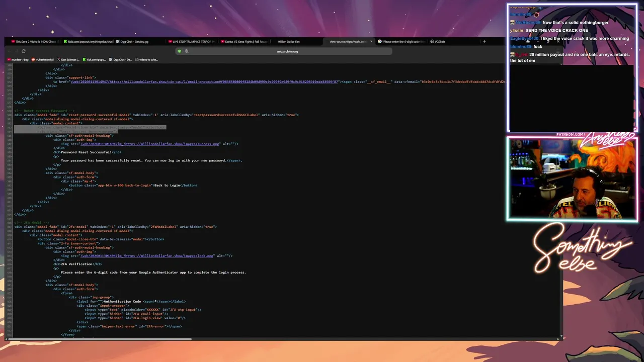Open 'Dgg Chat - De...' bookmark

(x=121, y=60)
